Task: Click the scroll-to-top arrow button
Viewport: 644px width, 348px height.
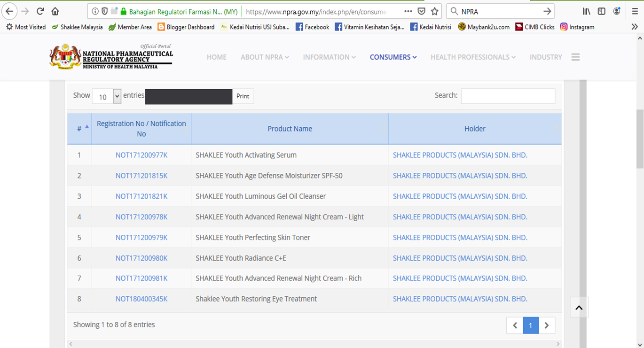Action: click(x=579, y=308)
